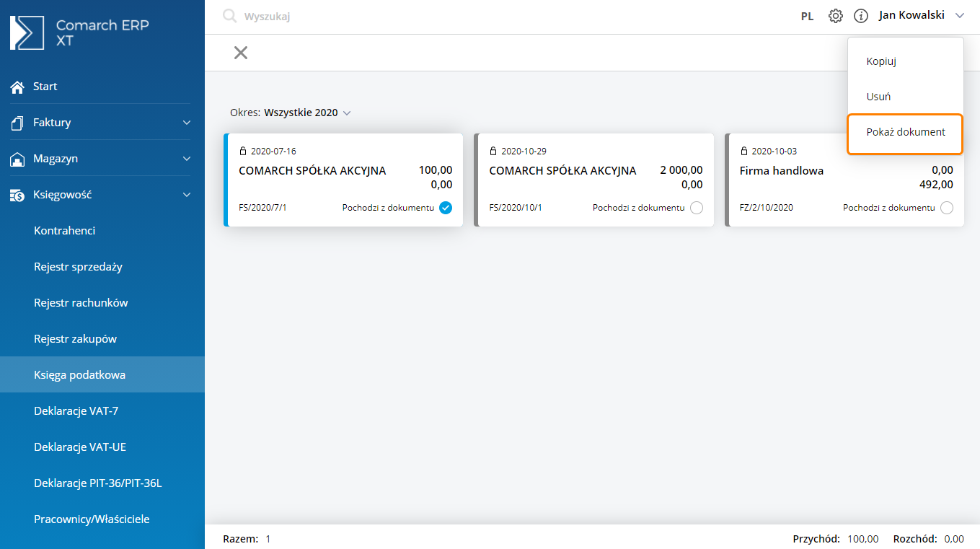
Task: Click the Start home icon
Action: pyautogui.click(x=17, y=87)
